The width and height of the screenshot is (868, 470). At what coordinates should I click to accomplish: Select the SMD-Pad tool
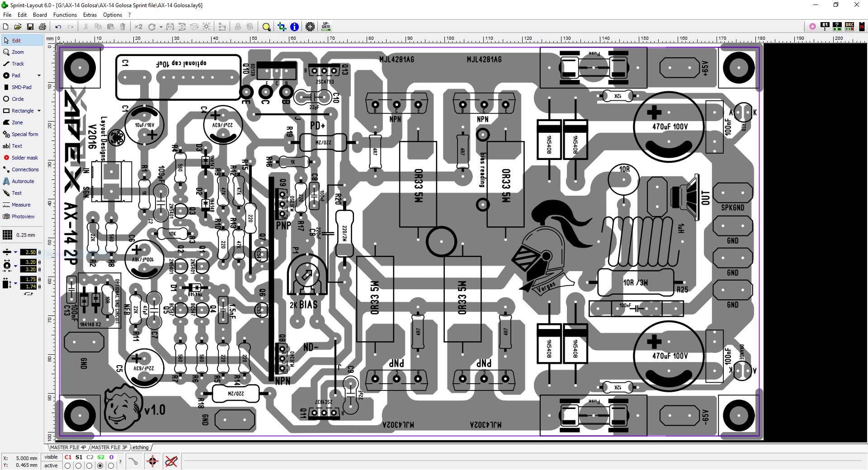click(22, 87)
